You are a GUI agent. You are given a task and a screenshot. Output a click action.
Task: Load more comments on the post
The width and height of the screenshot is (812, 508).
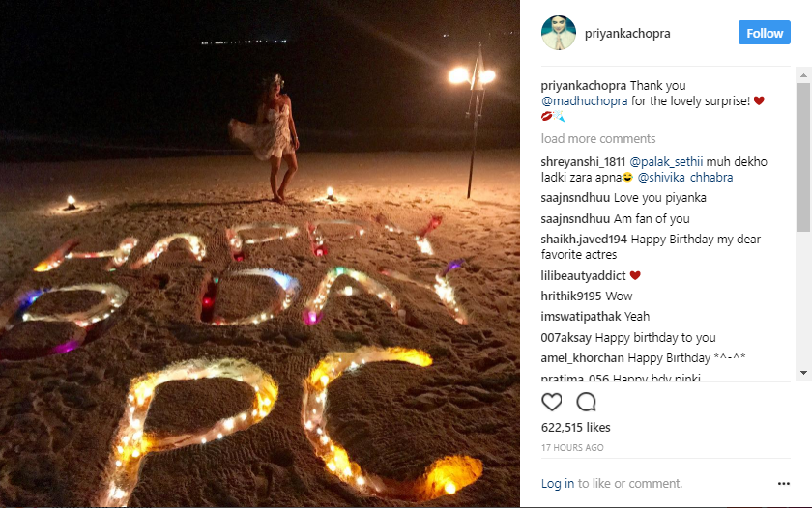598,139
